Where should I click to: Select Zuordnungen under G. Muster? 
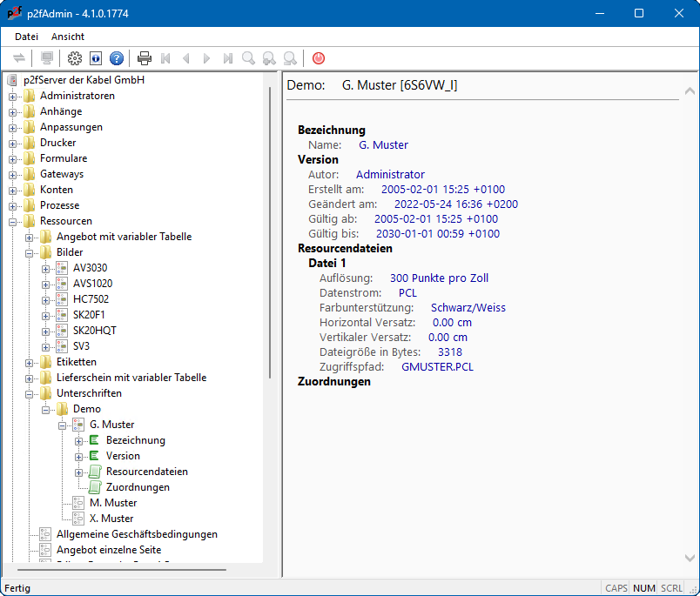pyautogui.click(x=138, y=487)
